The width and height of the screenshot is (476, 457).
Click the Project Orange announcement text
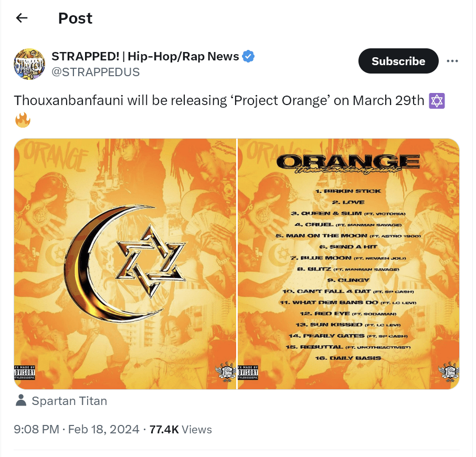click(x=219, y=100)
